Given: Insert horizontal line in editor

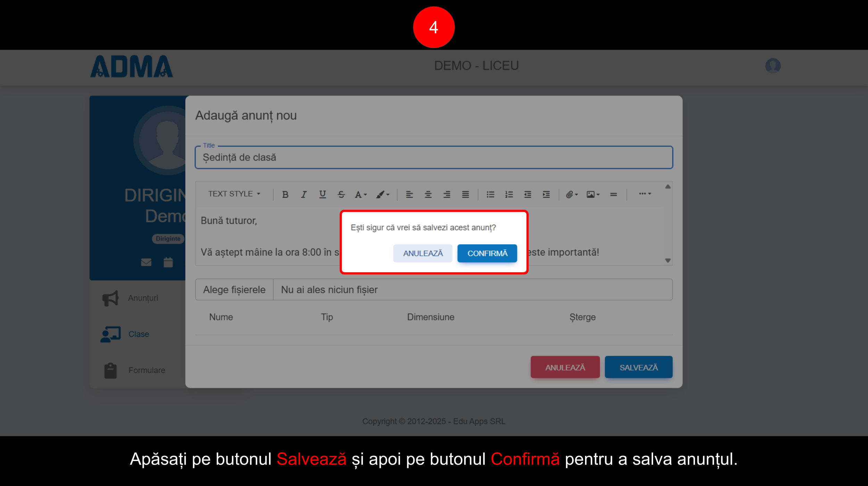Looking at the screenshot, I should click(x=614, y=194).
